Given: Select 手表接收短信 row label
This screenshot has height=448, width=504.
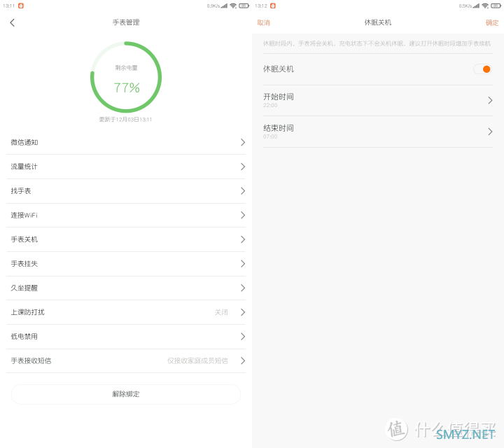Looking at the screenshot, I should [31, 360].
